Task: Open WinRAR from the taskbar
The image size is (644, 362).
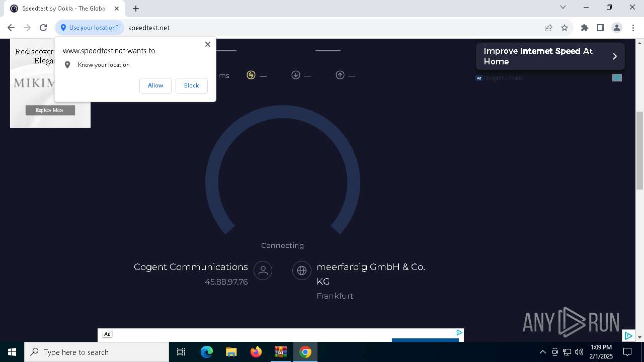Action: tap(281, 352)
